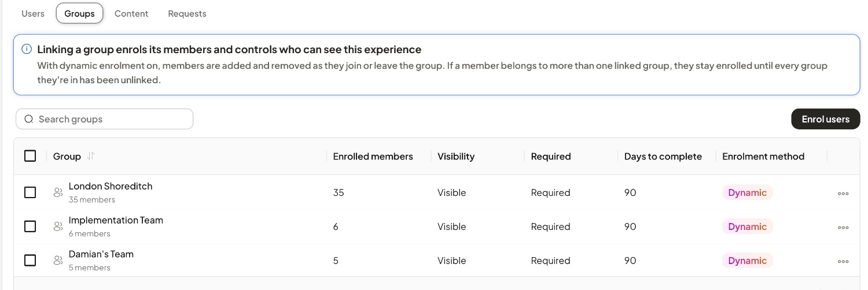Open more options for Damian's Team
868x290 pixels.
tap(843, 262)
